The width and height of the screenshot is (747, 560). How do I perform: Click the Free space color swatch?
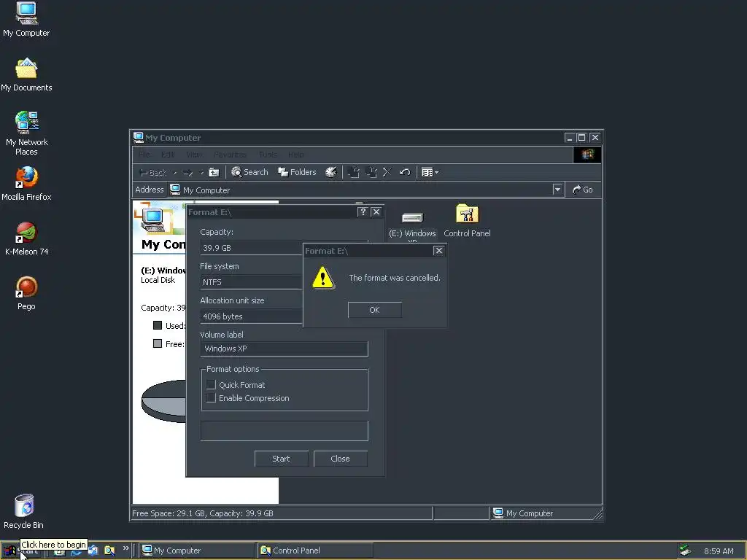[158, 343]
